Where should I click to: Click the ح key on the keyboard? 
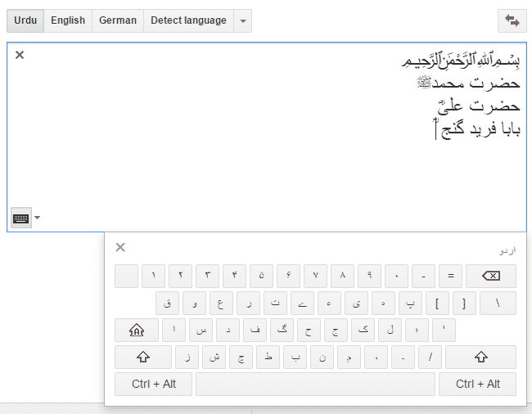[x=309, y=330]
